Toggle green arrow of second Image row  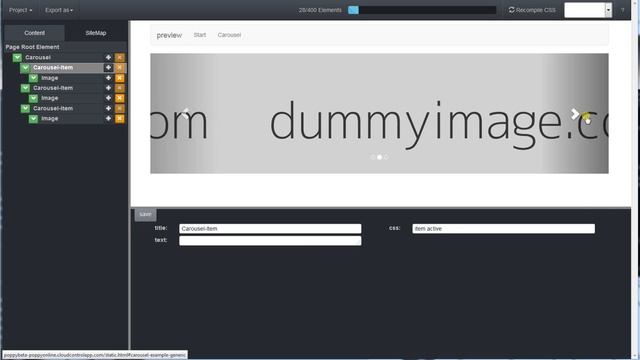[33, 98]
